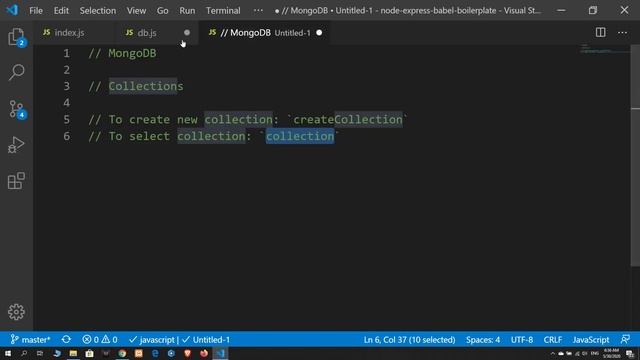
Task: Open the Windows notification center
Action: pyautogui.click(x=630, y=353)
